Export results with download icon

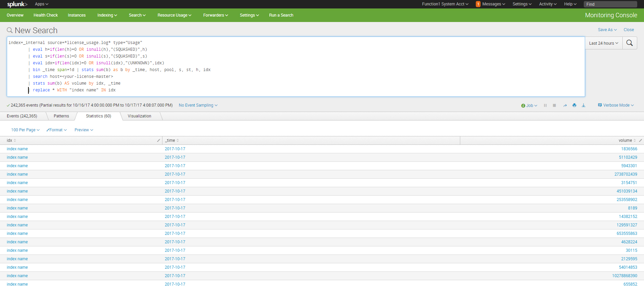click(583, 105)
